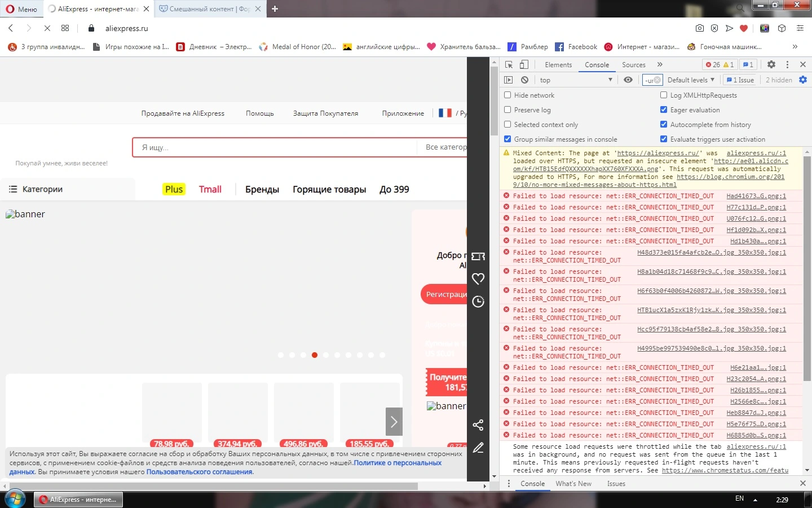Advance product carousel with right arrow
Image resolution: width=812 pixels, height=508 pixels.
pyautogui.click(x=394, y=422)
